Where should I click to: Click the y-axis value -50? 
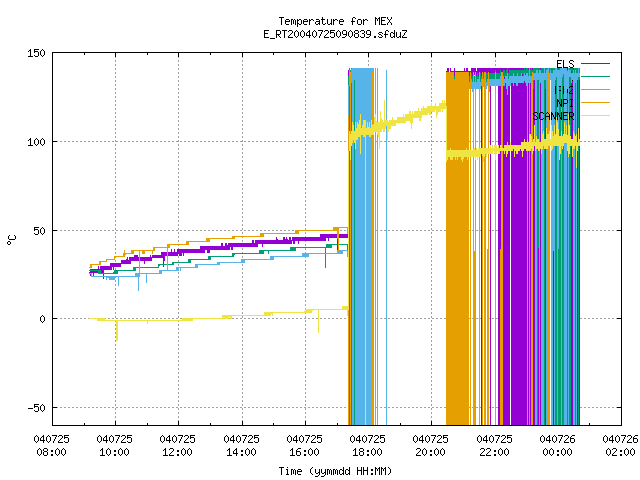pyautogui.click(x=36, y=408)
